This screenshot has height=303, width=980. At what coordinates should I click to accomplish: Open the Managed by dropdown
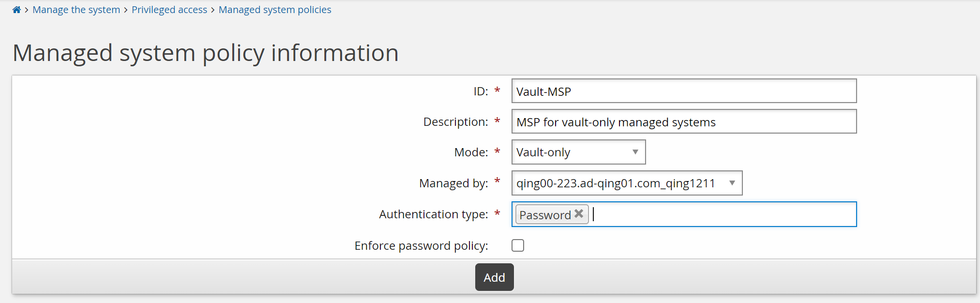626,183
